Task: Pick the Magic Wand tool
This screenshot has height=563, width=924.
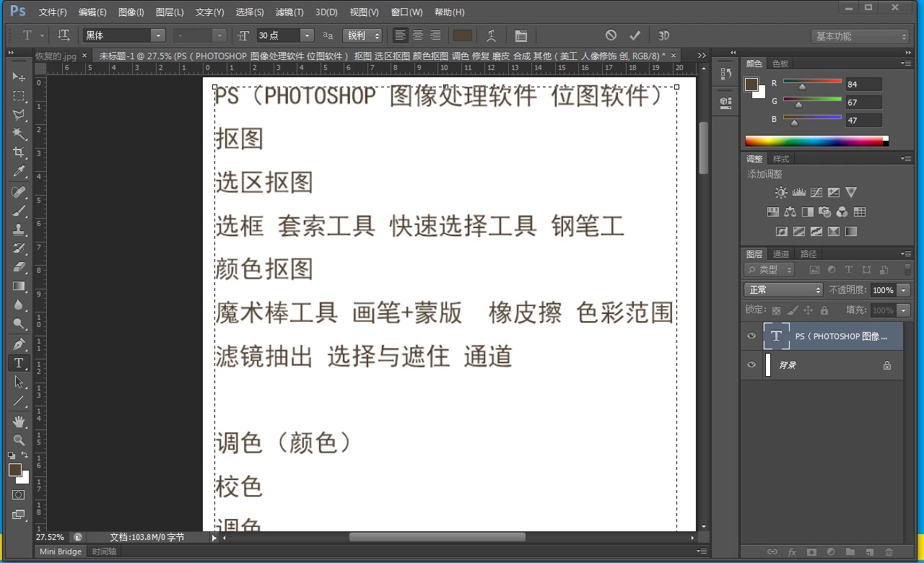Action: (19, 134)
